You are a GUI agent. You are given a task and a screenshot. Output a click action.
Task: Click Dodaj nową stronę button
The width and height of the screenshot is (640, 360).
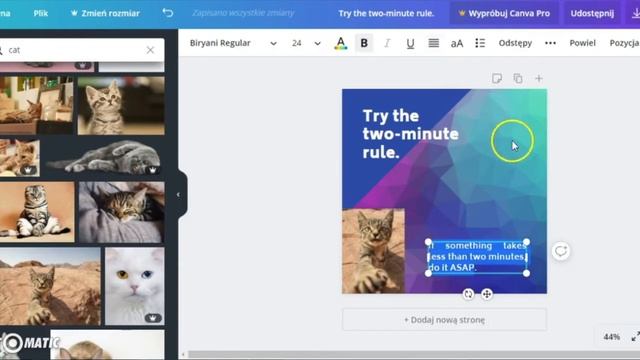click(x=444, y=320)
